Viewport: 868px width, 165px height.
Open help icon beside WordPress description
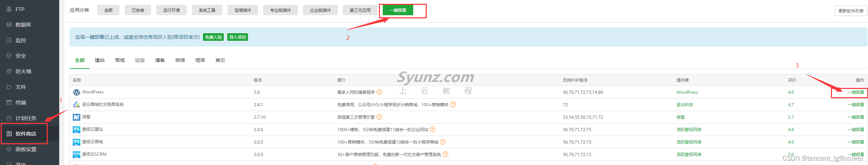pyautogui.click(x=379, y=92)
